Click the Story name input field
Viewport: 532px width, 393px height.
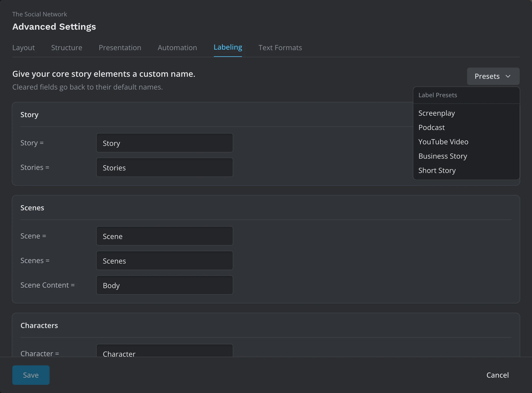[x=164, y=143]
